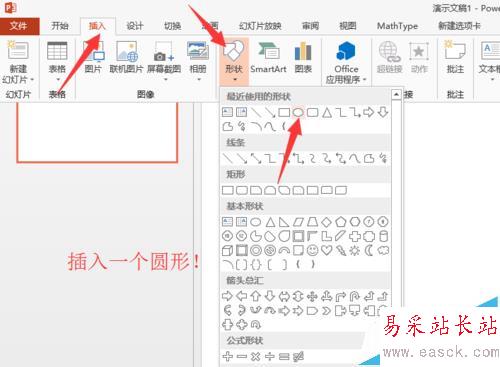Pick No Symbol shape
This screenshot has width=500, height=367.
click(x=270, y=250)
